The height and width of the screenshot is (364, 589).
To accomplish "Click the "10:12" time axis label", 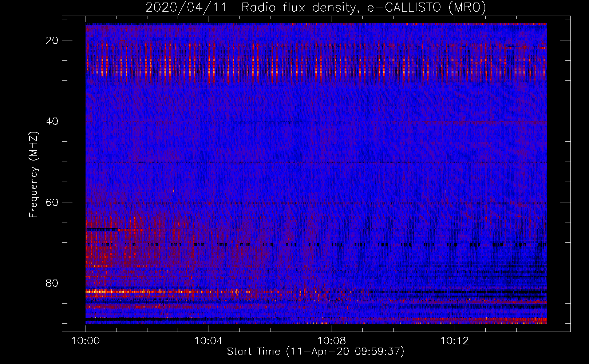I will (x=454, y=341).
